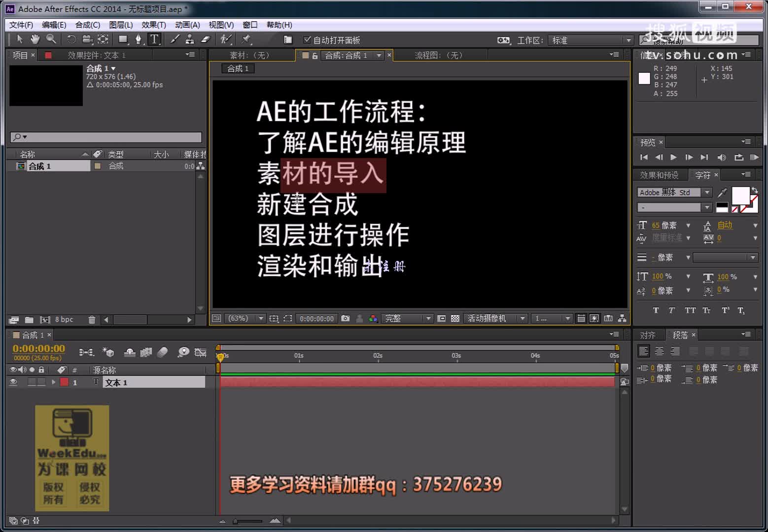
Task: Toggle Faux Italic text style
Action: [672, 310]
